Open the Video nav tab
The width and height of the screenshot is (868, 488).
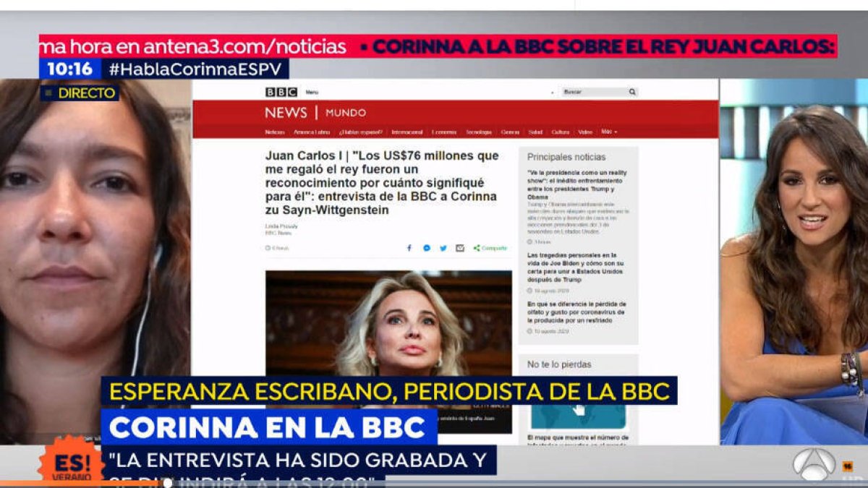(585, 132)
